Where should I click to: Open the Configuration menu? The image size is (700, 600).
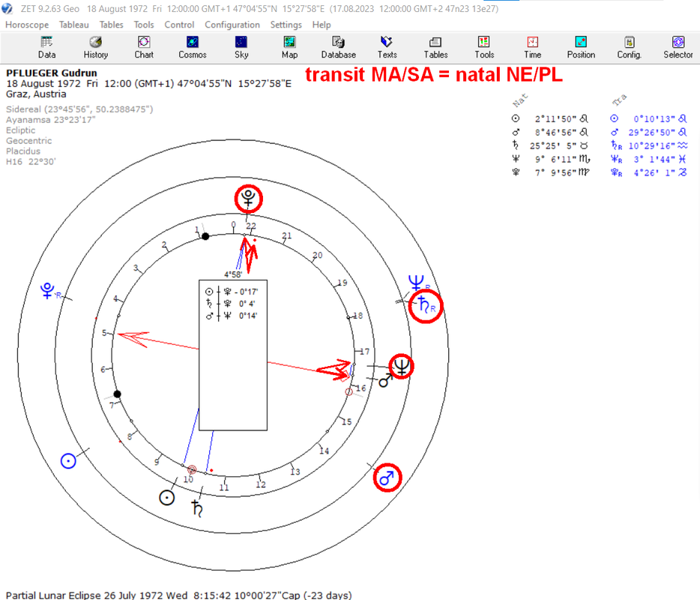232,25
